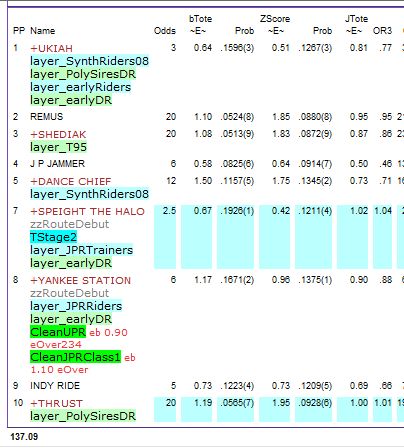Click the J P JAMMER name
404x448 pixels.
[57, 164]
